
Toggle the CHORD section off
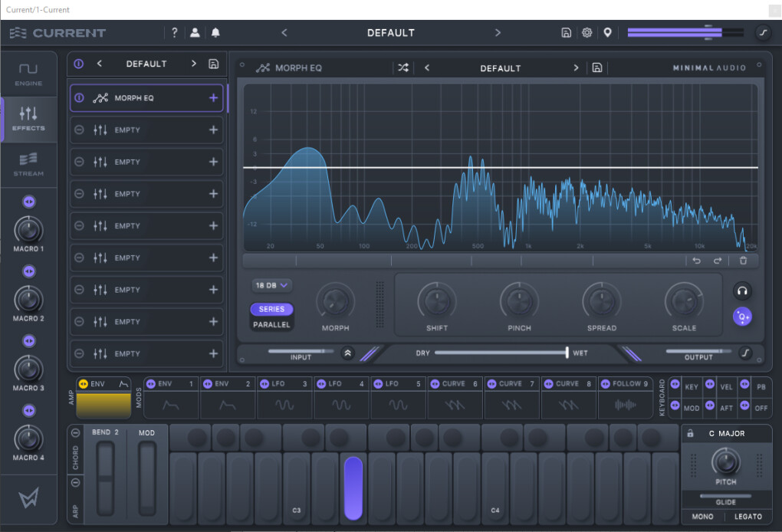(x=75, y=433)
